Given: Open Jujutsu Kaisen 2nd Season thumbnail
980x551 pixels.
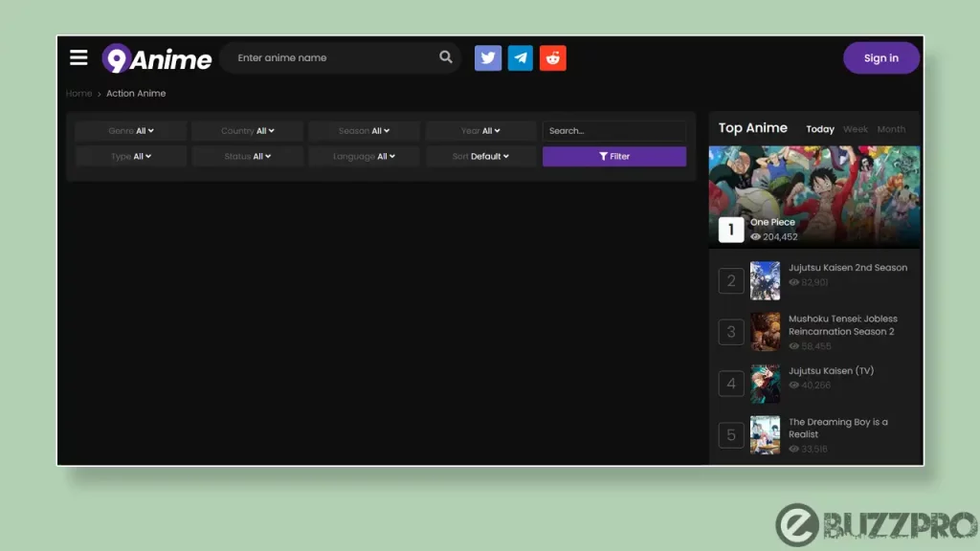Looking at the screenshot, I should point(765,280).
